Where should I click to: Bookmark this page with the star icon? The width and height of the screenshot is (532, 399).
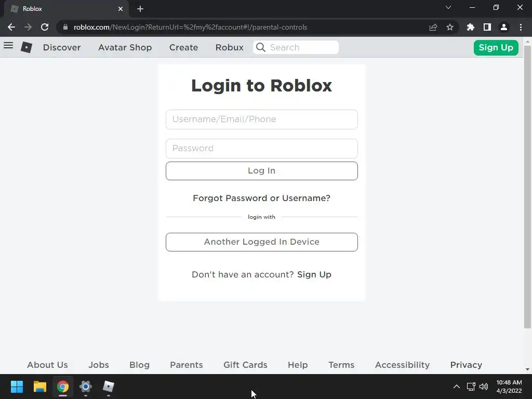pyautogui.click(x=450, y=27)
